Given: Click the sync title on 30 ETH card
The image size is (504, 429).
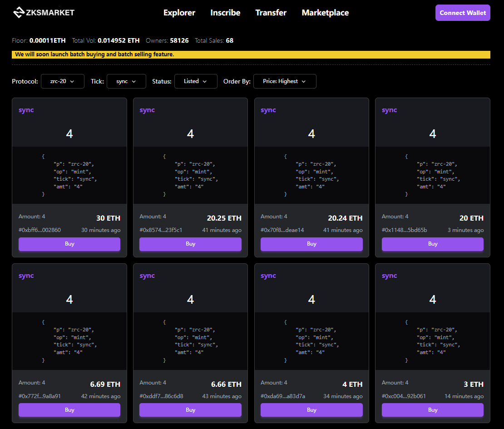Looking at the screenshot, I should click(x=26, y=110).
